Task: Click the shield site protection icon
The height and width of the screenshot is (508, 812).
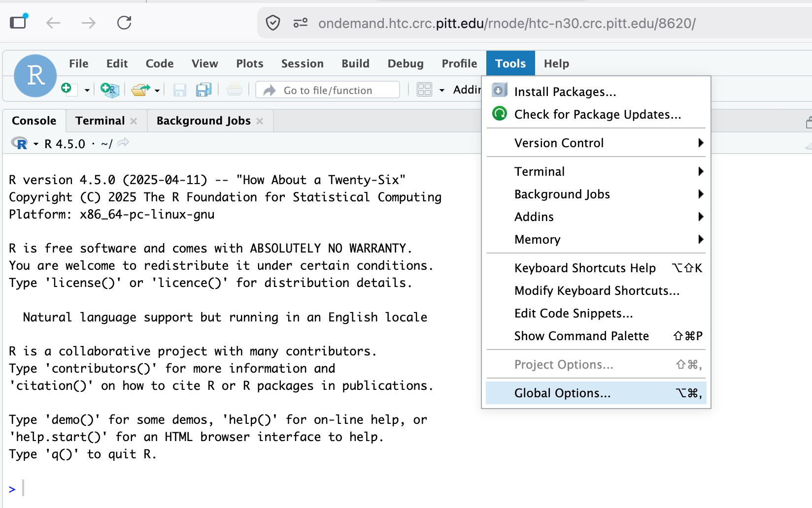Action: (273, 23)
